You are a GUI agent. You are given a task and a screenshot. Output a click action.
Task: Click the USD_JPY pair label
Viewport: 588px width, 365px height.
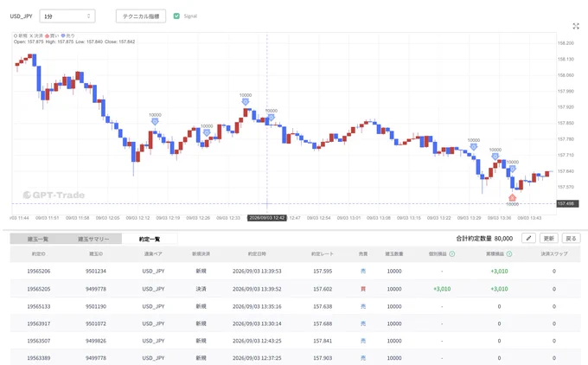21,16
